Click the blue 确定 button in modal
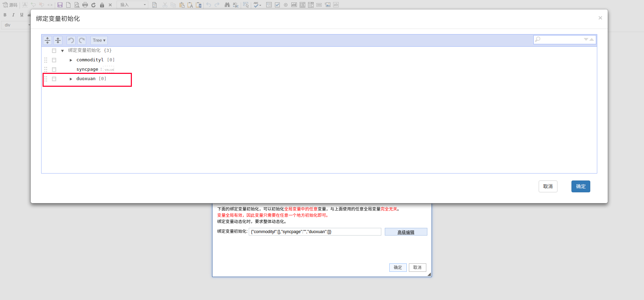This screenshot has height=300, width=644. [x=581, y=186]
